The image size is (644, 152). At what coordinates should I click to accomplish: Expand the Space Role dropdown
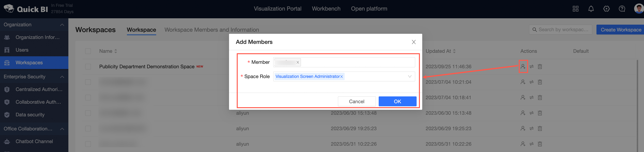(410, 77)
